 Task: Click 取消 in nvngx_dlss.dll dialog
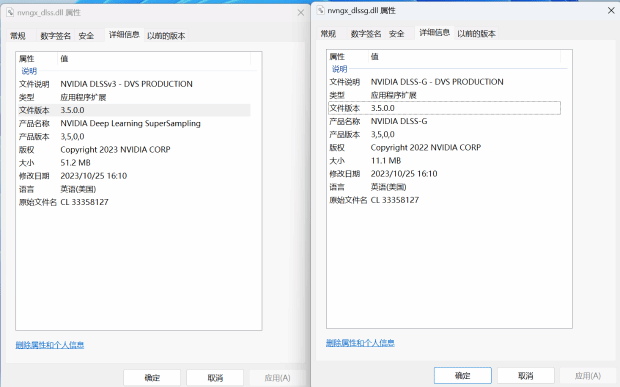(215, 378)
